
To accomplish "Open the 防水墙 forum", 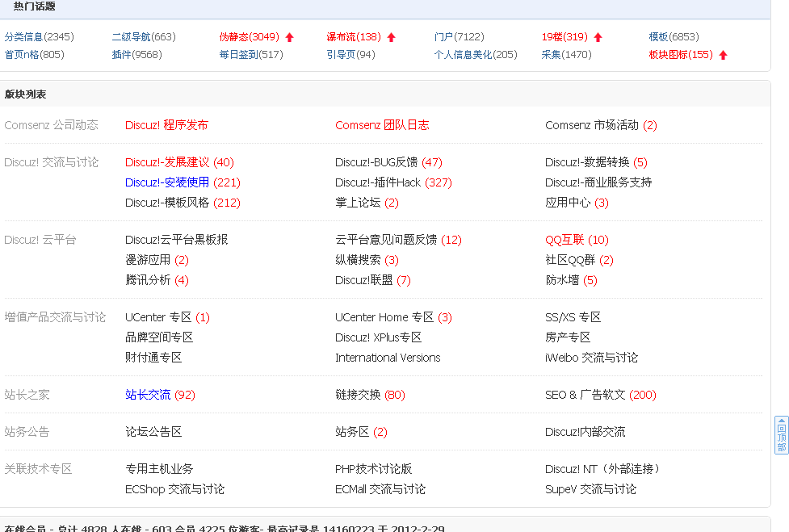I will click(x=562, y=279).
